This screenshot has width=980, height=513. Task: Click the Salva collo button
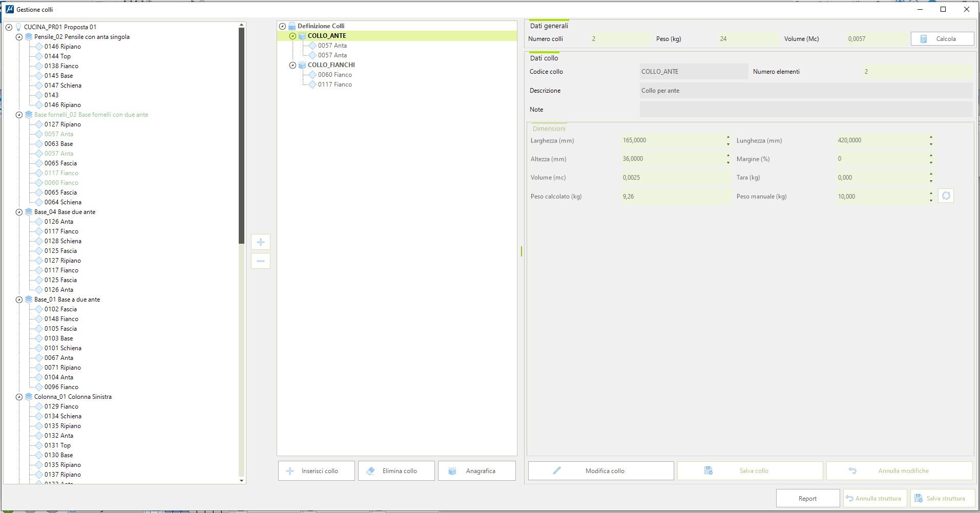pos(750,471)
